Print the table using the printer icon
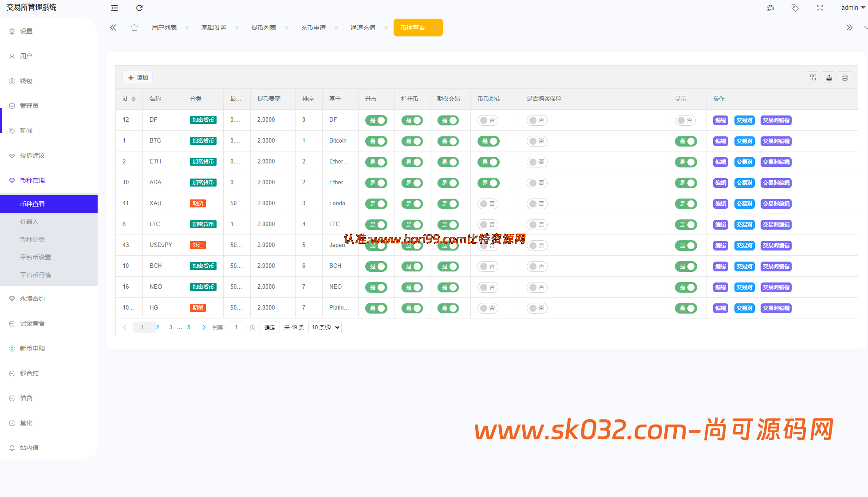This screenshot has width=868, height=497. (x=844, y=77)
